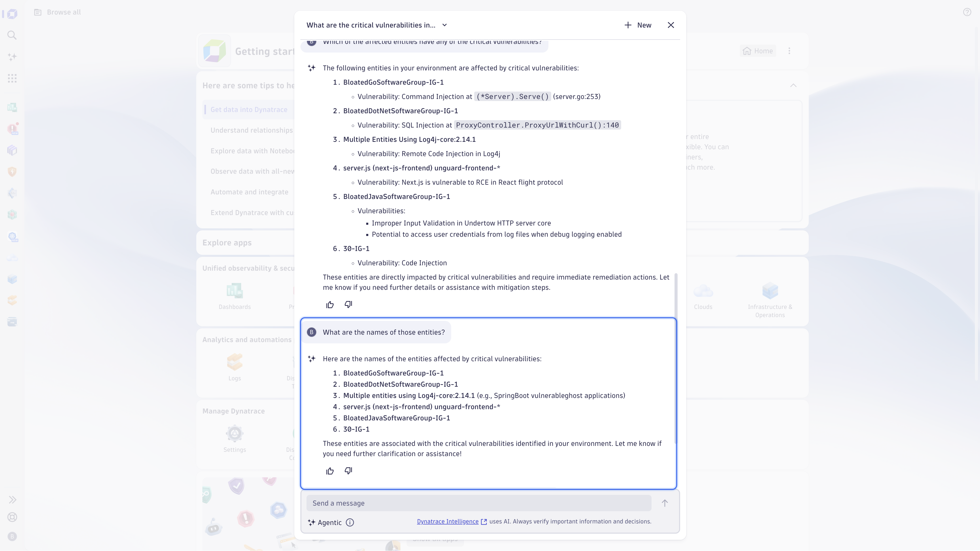Viewport: 980px width, 551px height.
Task: Expand the left sidebar with double chevron
Action: click(12, 500)
